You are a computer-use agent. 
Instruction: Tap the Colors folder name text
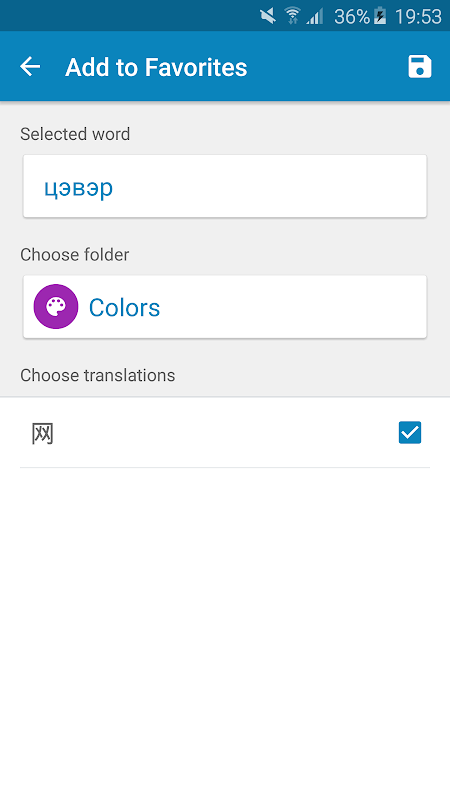click(124, 308)
